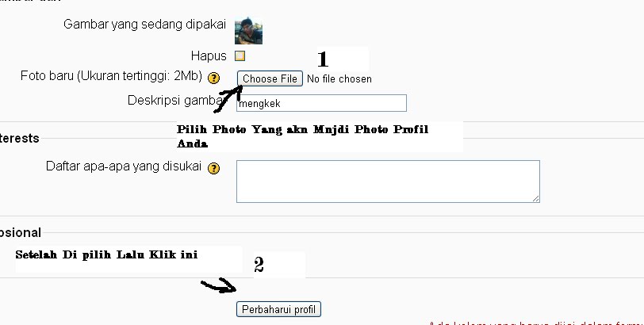Click the annotation number 1
Image resolution: width=644 pixels, height=325 pixels.
(x=323, y=59)
